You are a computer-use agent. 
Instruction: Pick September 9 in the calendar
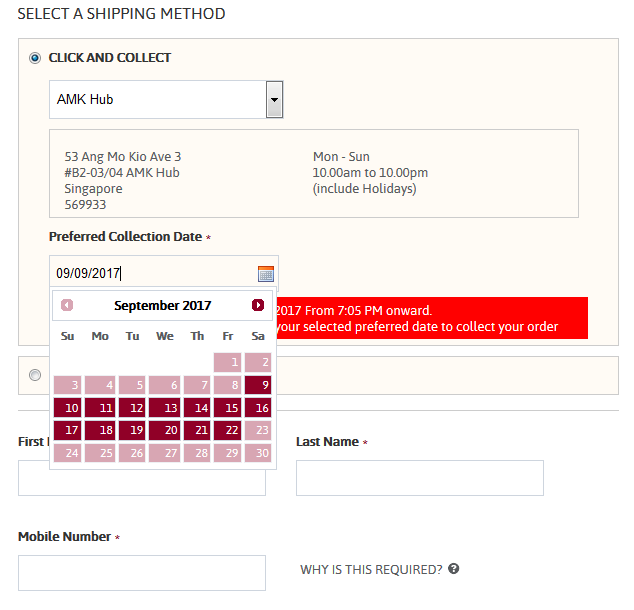258,385
